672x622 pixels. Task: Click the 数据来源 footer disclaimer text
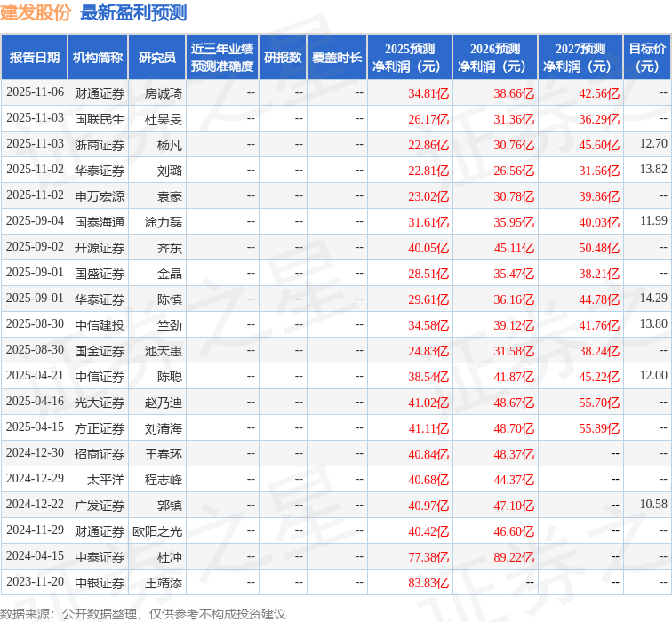tap(143, 614)
